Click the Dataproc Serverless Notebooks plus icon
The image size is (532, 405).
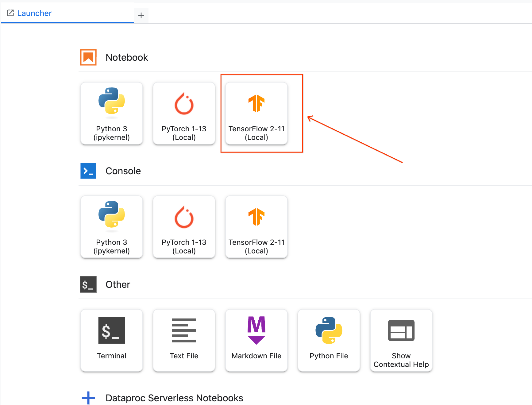88,398
